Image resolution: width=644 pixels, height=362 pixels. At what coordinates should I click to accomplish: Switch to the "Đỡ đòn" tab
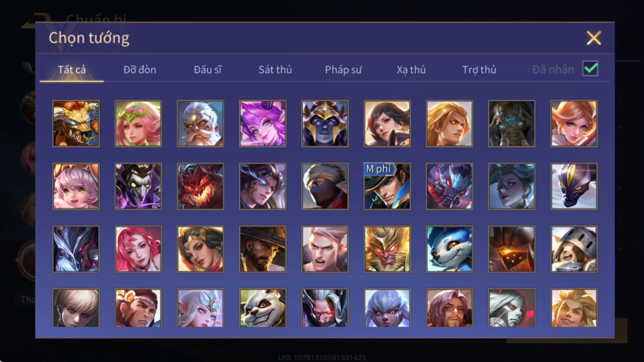pyautogui.click(x=140, y=70)
